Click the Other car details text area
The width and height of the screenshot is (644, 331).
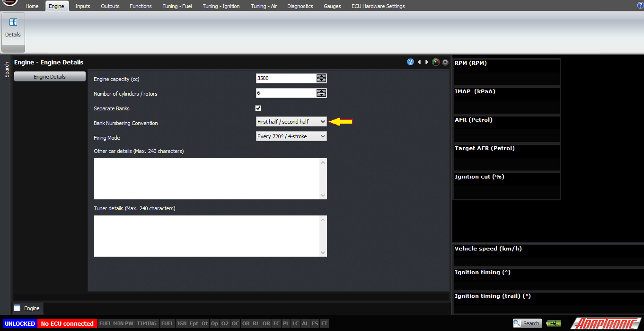pos(207,179)
